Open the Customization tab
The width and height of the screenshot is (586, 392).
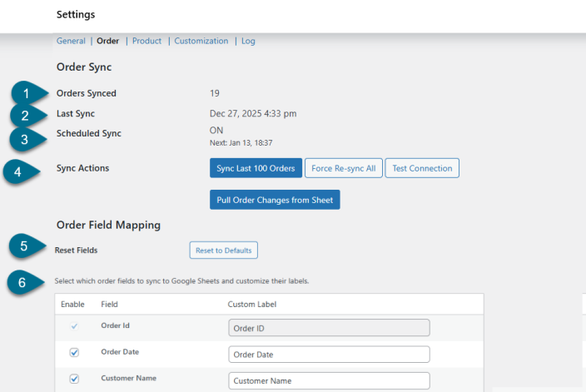tap(201, 41)
